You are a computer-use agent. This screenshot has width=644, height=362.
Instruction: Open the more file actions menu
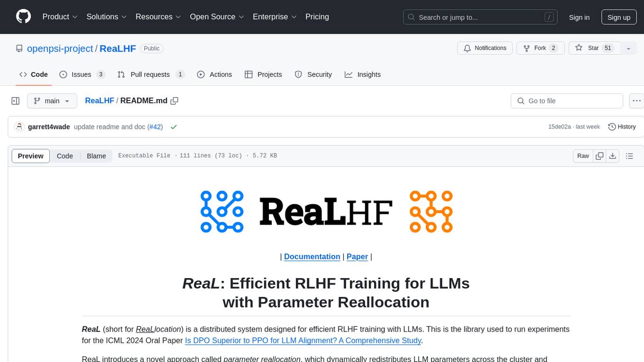click(x=636, y=101)
